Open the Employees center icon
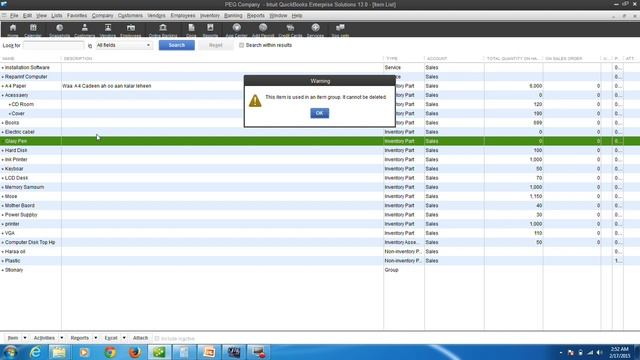The image size is (640, 360). pyautogui.click(x=131, y=29)
